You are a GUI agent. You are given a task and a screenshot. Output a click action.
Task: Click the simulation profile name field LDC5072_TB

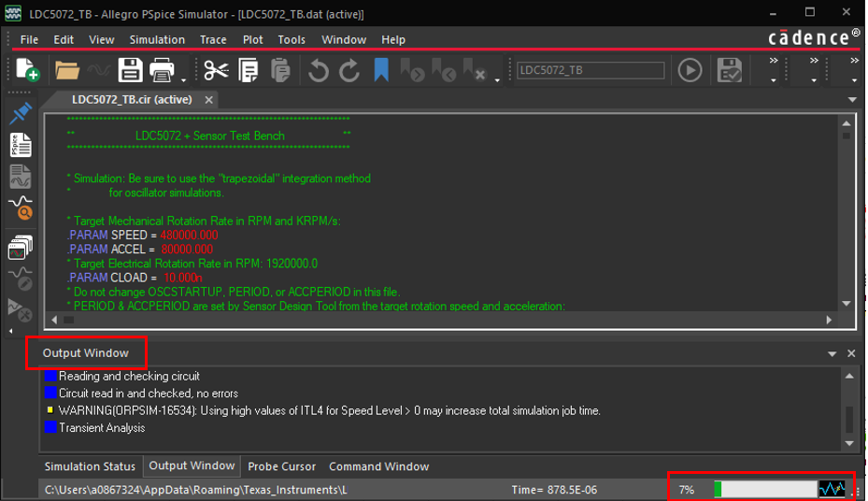(x=591, y=70)
